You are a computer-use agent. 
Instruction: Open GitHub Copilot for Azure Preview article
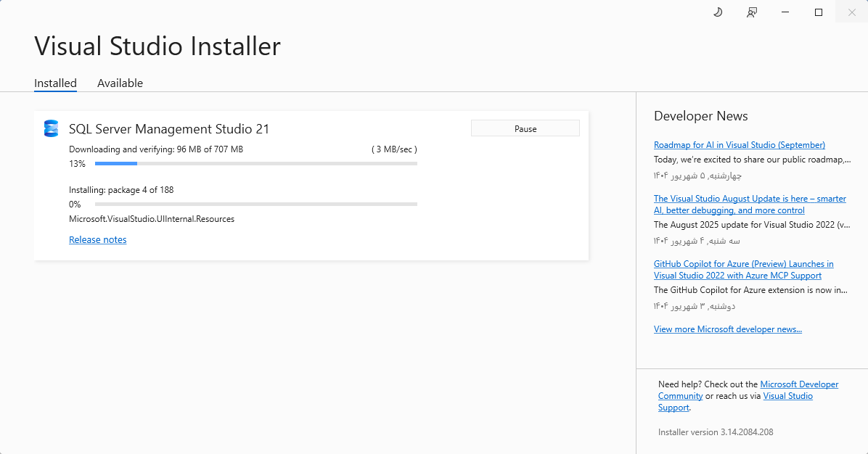coord(743,269)
